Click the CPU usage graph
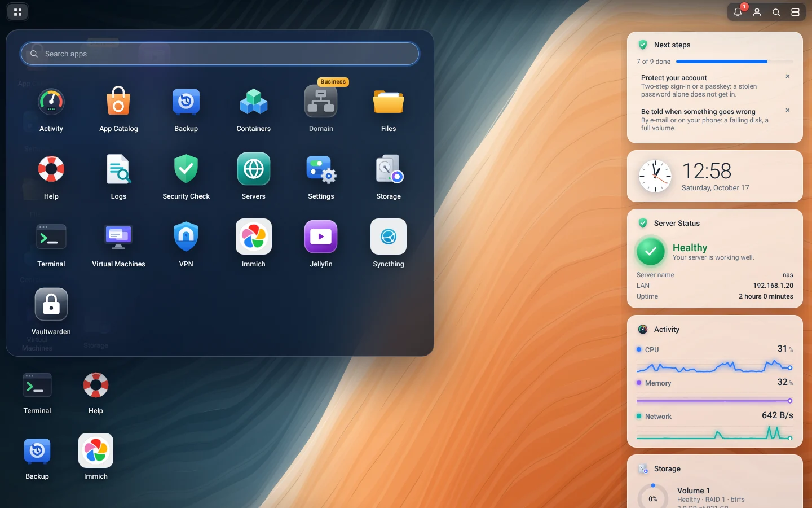The image size is (812, 508). coord(715,367)
